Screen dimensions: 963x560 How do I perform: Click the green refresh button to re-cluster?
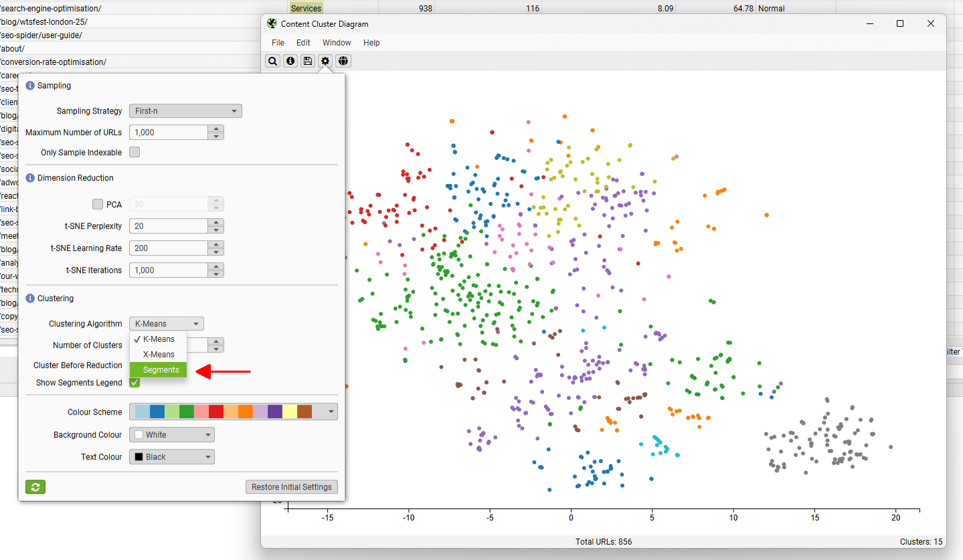click(x=35, y=486)
